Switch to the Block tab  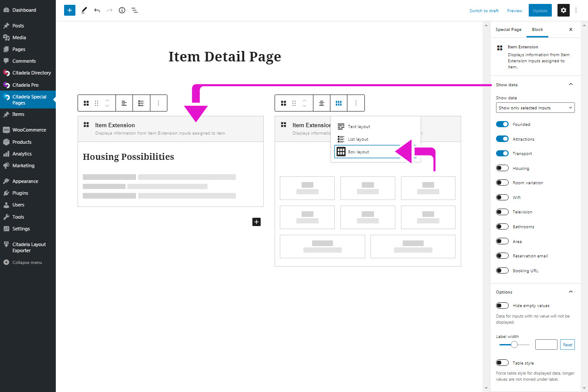[x=537, y=30]
